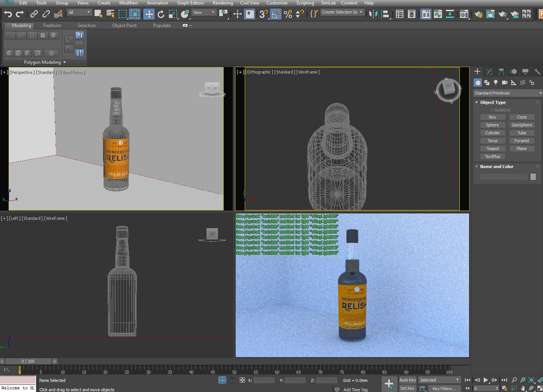Toggle the Angle Snap button

[x=276, y=14]
